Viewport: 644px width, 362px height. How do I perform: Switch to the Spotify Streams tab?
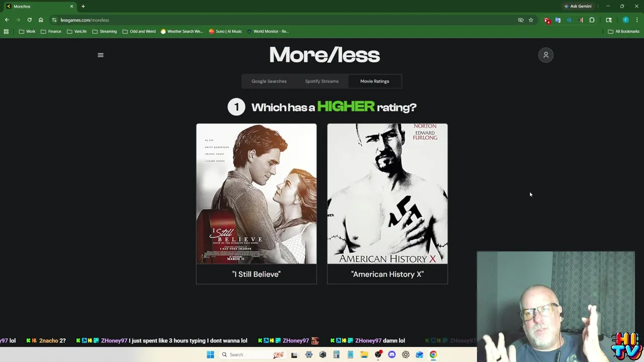(x=322, y=81)
